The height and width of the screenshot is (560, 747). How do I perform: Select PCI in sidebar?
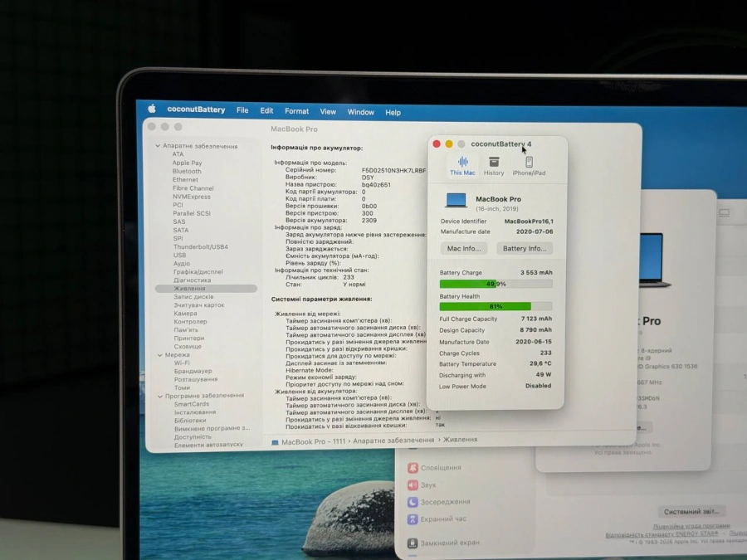[x=178, y=205]
